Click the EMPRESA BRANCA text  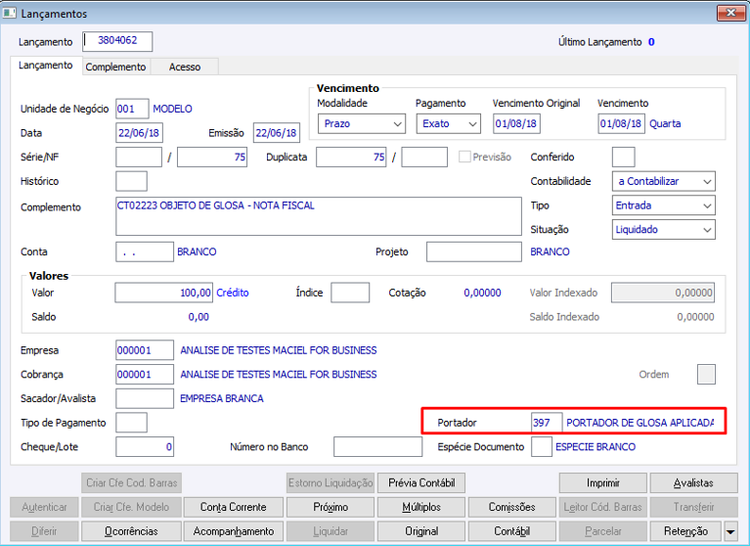221,398
